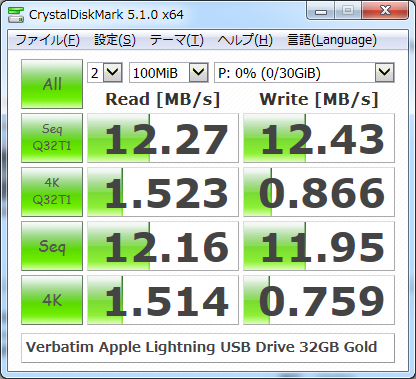Click Seq Q32T1 read result 12.27

coord(163,138)
